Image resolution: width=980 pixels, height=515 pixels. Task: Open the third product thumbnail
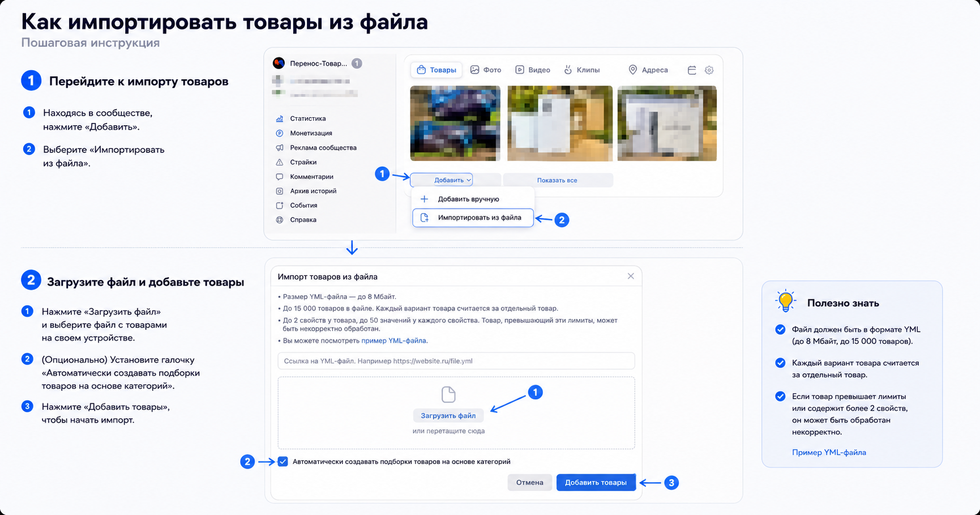[667, 124]
